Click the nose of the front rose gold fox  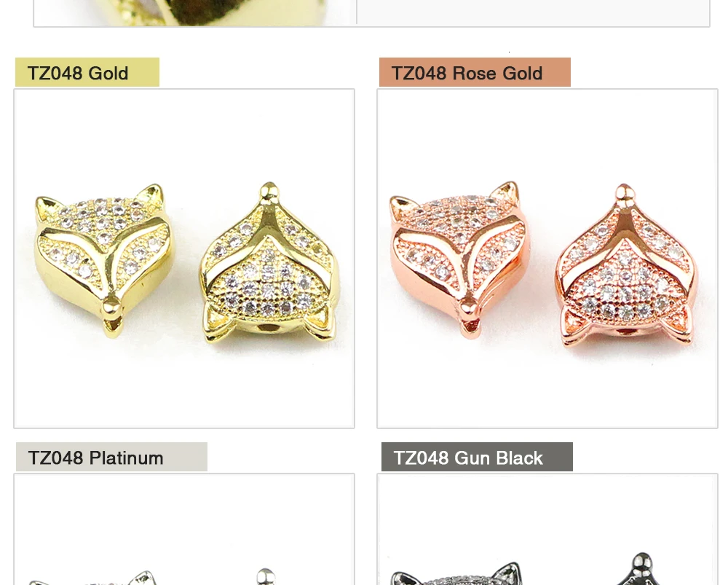pos(466,306)
